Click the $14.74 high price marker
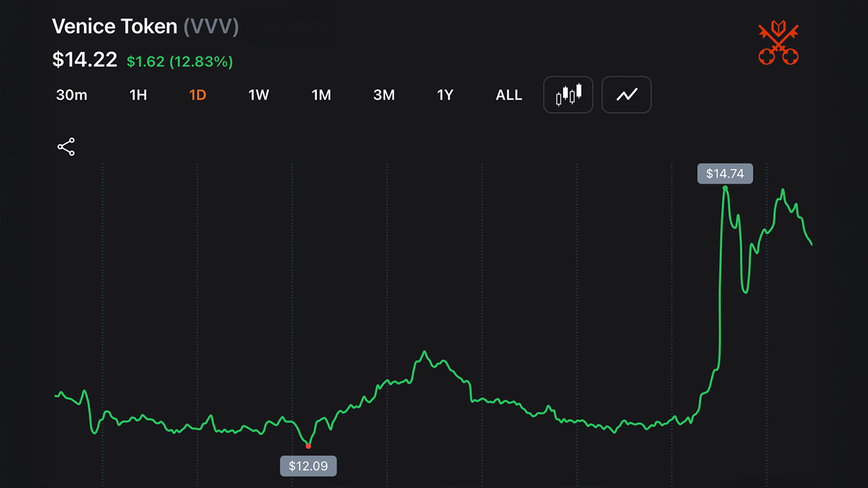 tap(725, 174)
